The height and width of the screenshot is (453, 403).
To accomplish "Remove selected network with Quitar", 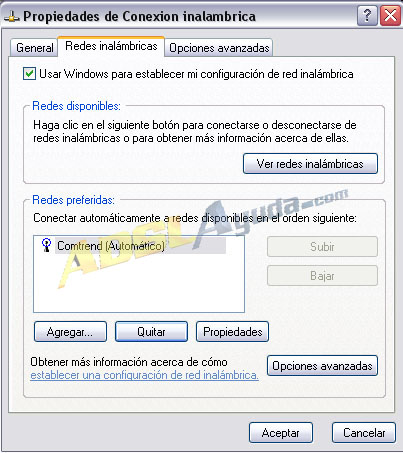I will pos(151,332).
